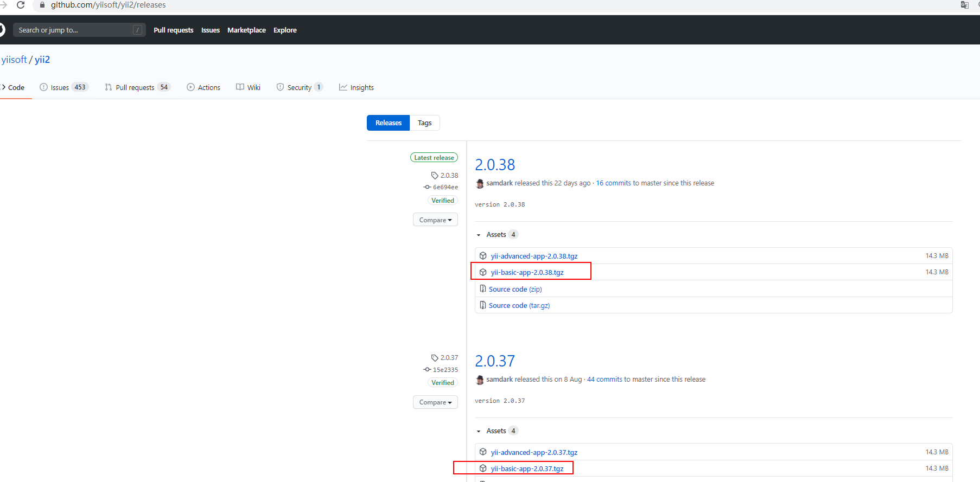Image resolution: width=980 pixels, height=482 pixels.
Task: Open samdark profile in 2.0.37 release
Action: [x=499, y=380]
